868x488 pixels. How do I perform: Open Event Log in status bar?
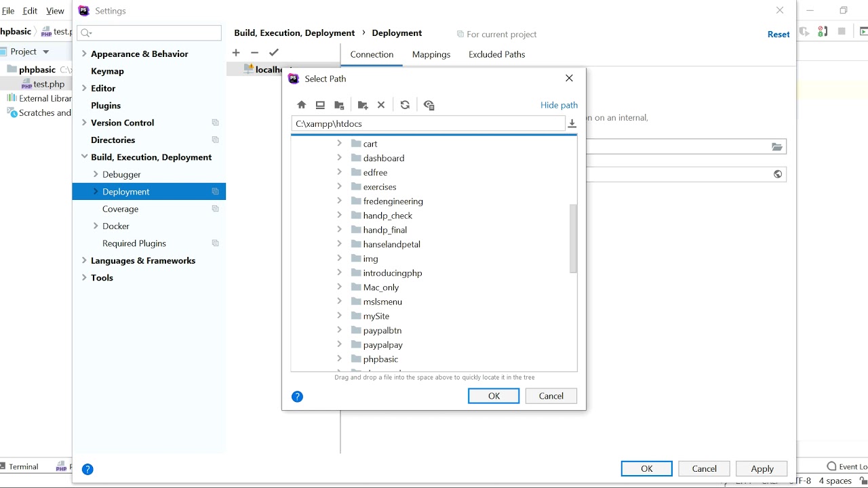click(847, 466)
